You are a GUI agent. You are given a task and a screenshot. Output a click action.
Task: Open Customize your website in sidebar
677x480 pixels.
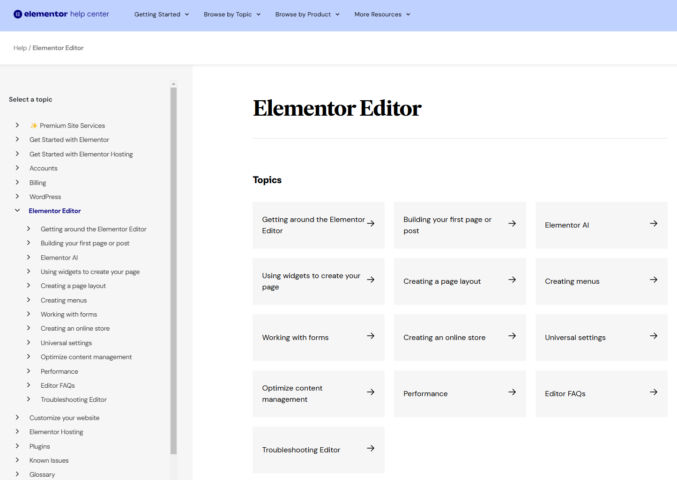coord(64,418)
